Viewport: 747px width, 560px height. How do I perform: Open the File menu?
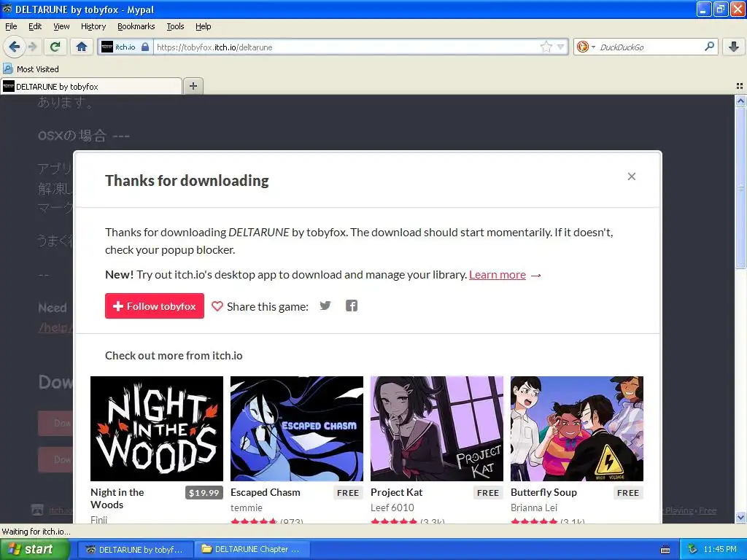[11, 27]
